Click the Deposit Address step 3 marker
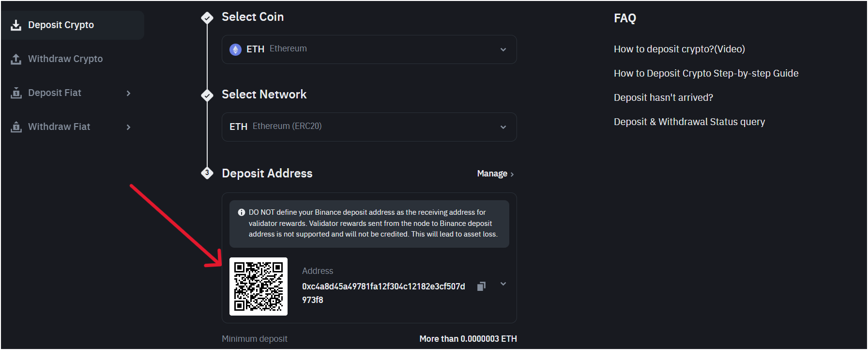This screenshot has height=350, width=868. tap(207, 173)
